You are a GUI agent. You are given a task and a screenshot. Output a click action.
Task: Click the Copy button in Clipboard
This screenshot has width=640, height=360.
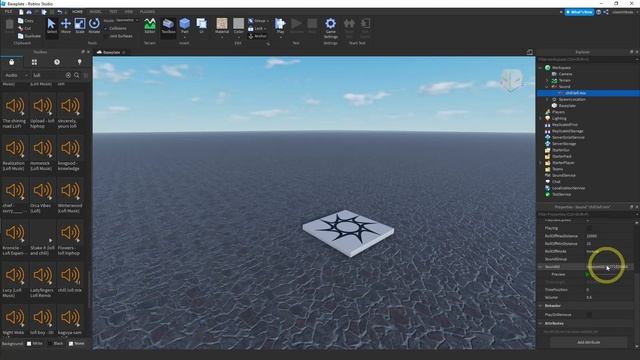point(26,20)
